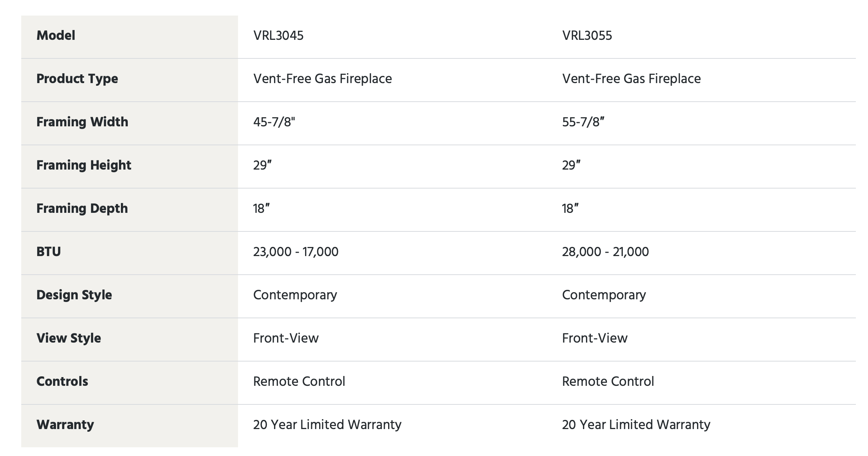Select the Model row header
This screenshot has height=456, width=868.
click(x=56, y=36)
